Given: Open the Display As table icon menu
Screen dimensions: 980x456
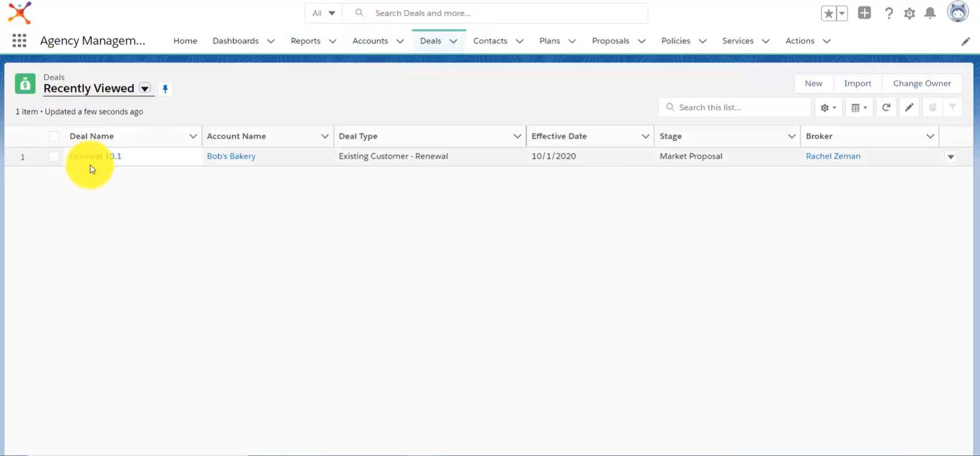Looking at the screenshot, I should [859, 107].
